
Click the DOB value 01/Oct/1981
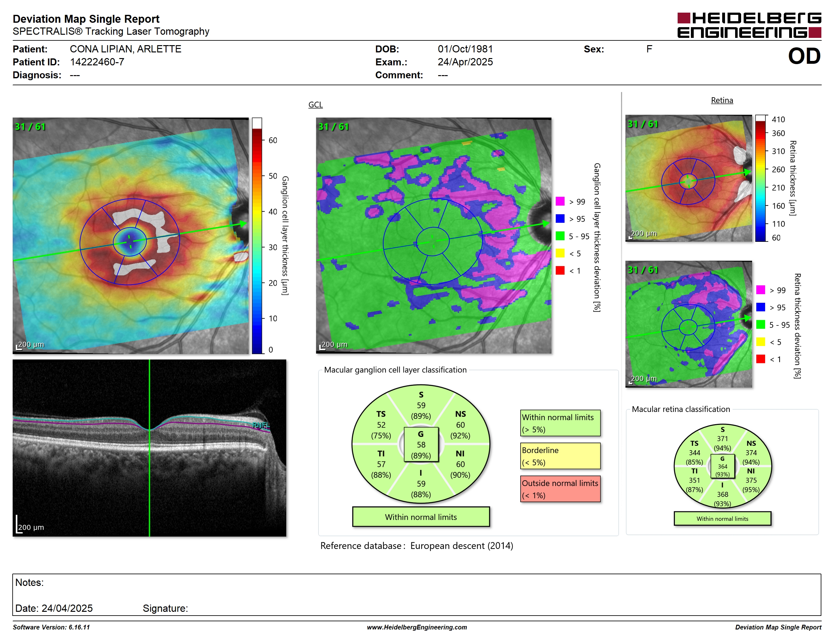465,49
